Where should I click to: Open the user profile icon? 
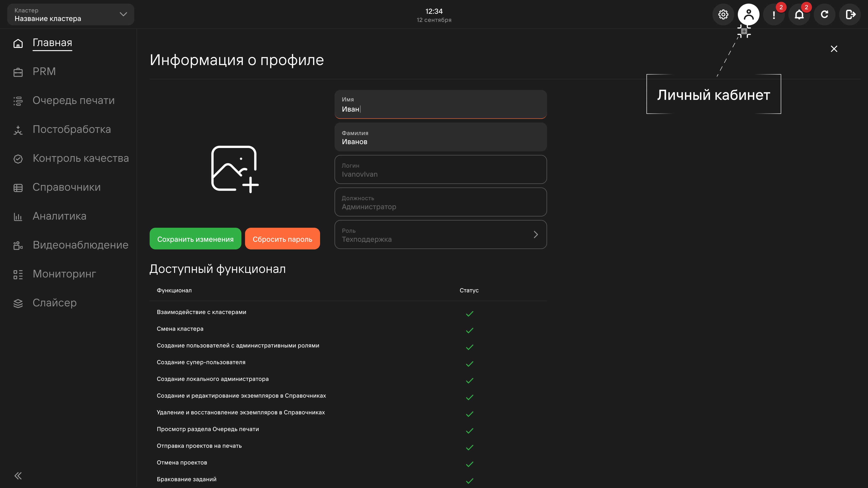(748, 14)
